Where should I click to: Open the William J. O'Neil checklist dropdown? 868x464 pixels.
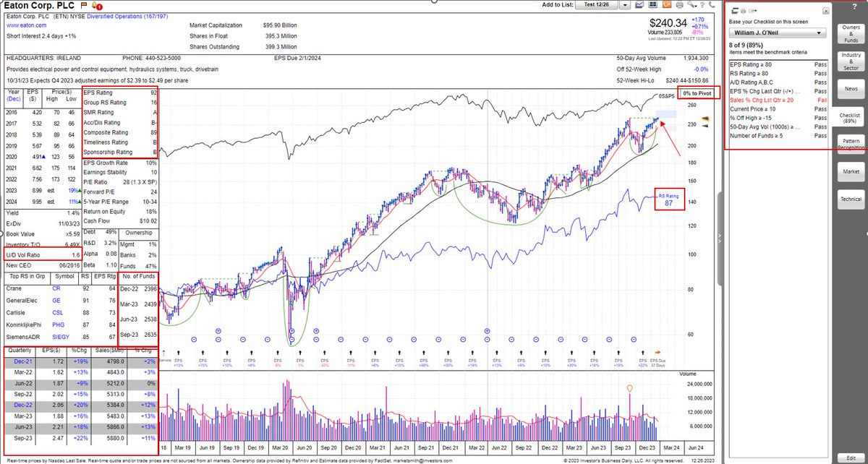click(778, 33)
